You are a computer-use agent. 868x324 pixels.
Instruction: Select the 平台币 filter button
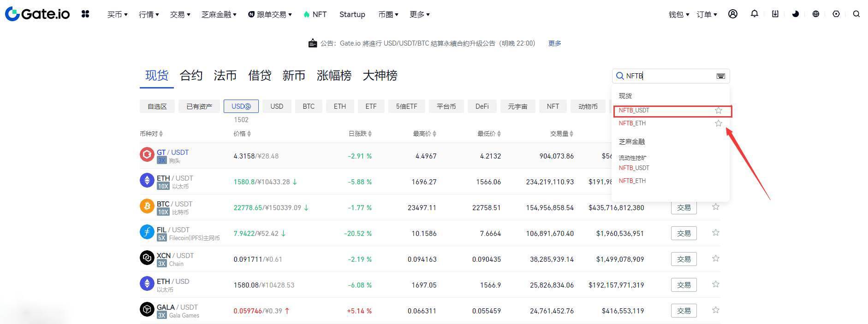(x=446, y=106)
